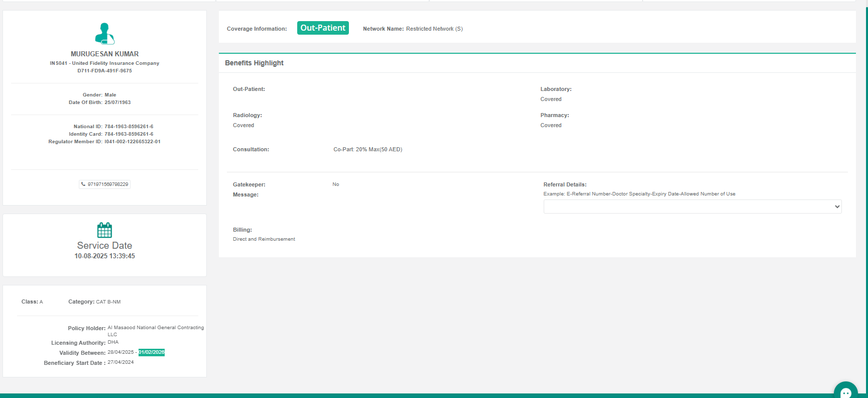Click the phone icon beside the number
868x398 pixels.
[x=83, y=184]
